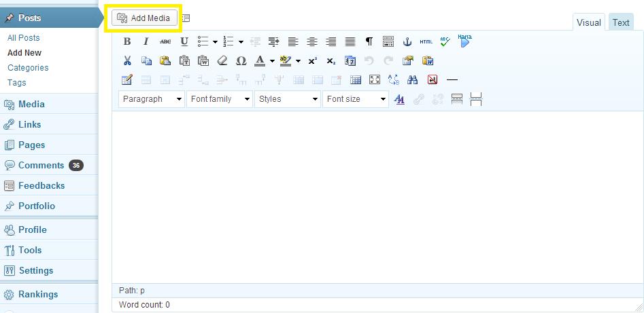
Task: Open Categories under Posts
Action: click(x=28, y=68)
